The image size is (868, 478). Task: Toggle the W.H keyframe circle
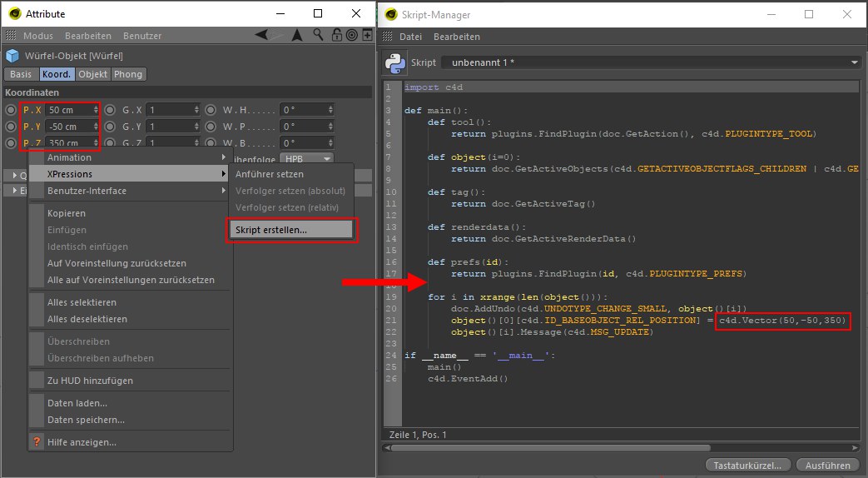[210, 110]
